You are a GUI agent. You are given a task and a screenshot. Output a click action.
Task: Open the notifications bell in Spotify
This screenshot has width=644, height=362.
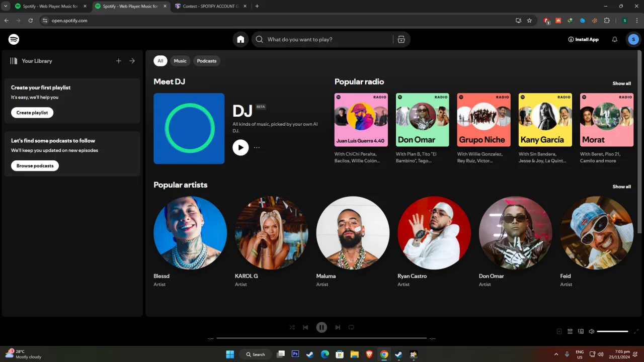[614, 39]
